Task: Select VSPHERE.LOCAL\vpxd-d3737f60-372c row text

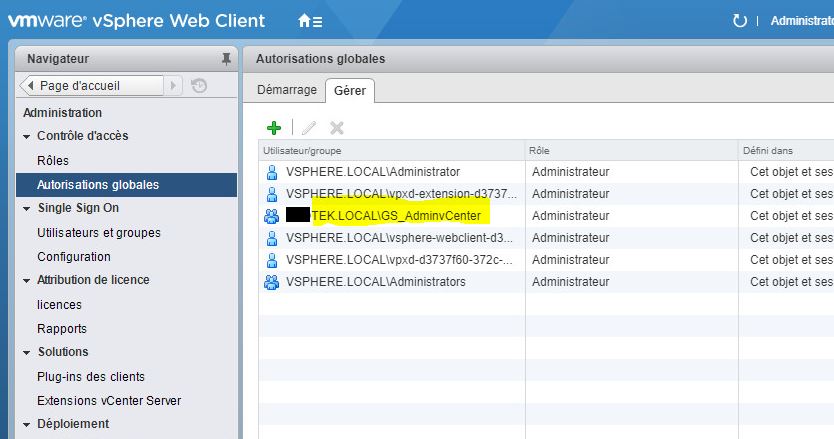Action: [399, 260]
